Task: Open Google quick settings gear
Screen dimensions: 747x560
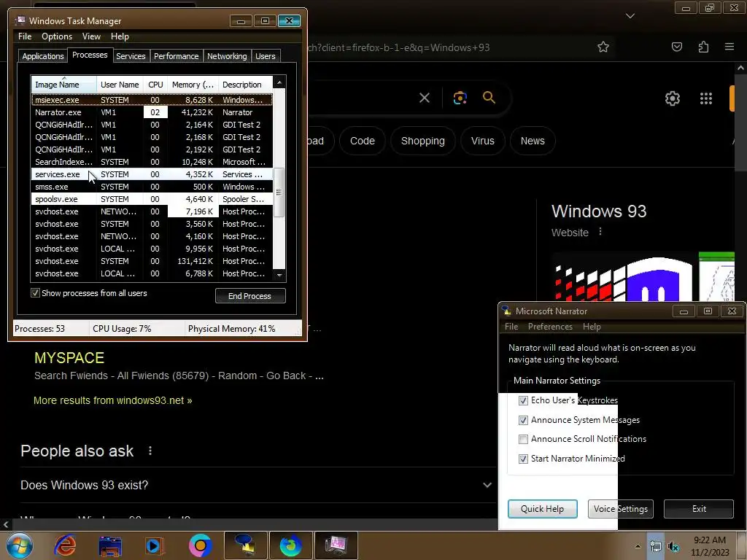Action: click(x=672, y=98)
